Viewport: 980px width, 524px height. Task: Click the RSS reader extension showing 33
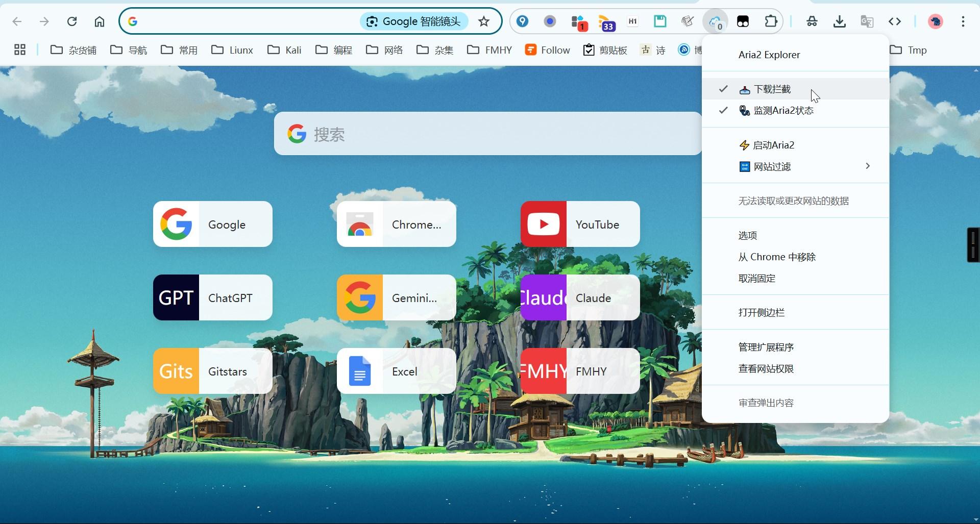(606, 21)
